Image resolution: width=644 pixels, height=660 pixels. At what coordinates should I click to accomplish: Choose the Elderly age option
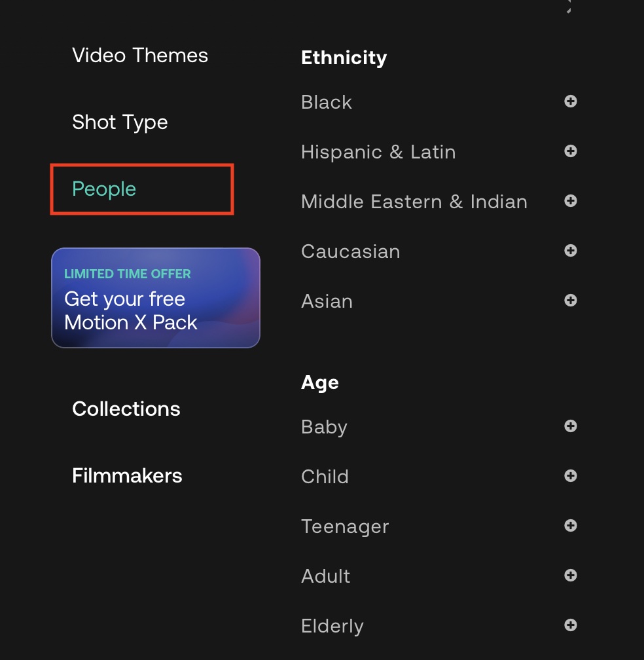tap(332, 626)
